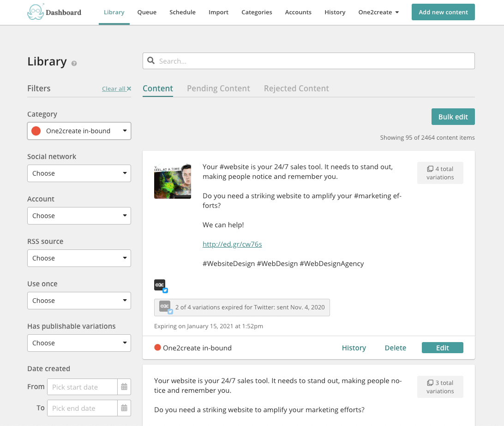Click the magnifying glass search icon
This screenshot has width=504, height=426.
click(x=151, y=61)
